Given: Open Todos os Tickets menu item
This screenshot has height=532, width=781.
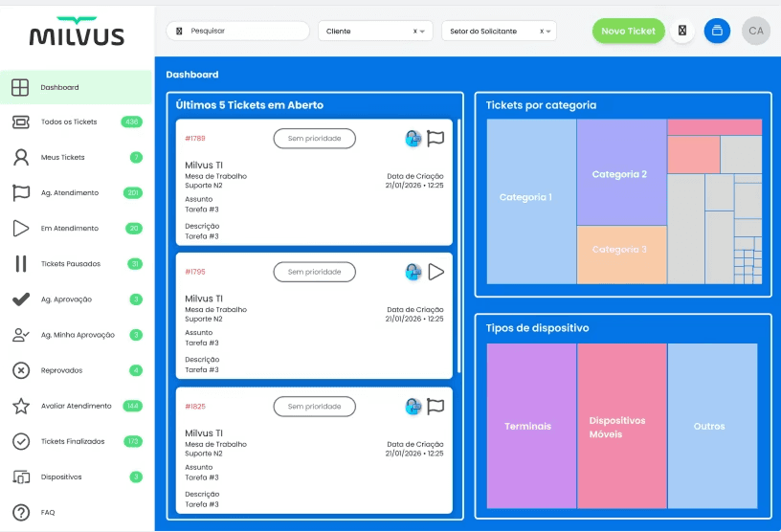Looking at the screenshot, I should (76, 122).
